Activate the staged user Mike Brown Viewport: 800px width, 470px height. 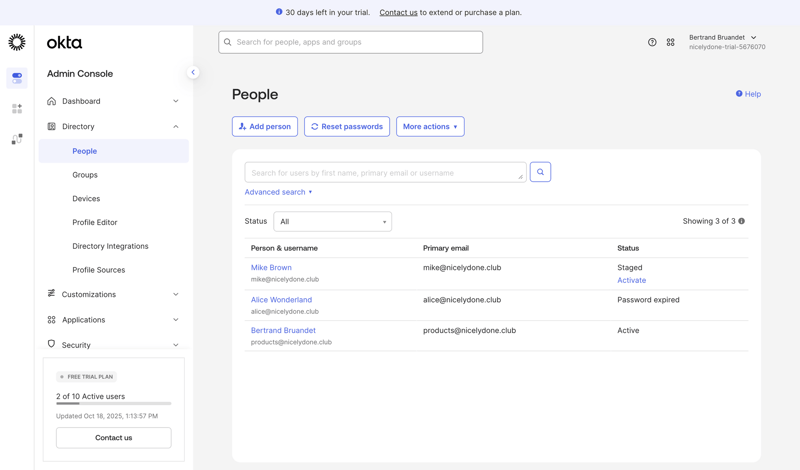[x=632, y=280]
